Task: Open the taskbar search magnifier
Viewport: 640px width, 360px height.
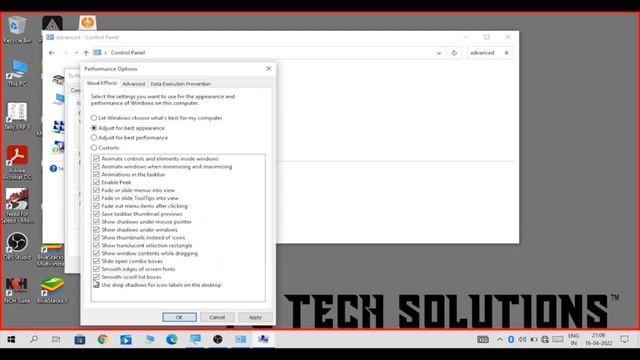Action: [x=34, y=339]
